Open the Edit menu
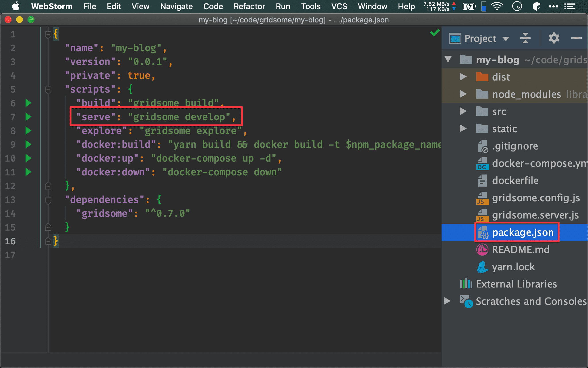The width and height of the screenshot is (588, 368). (x=114, y=6)
